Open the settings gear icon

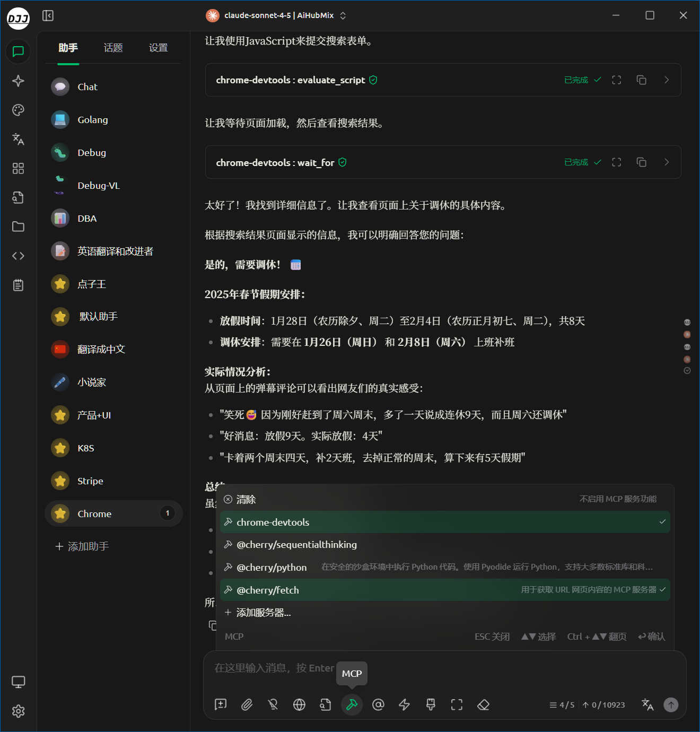coord(18,711)
